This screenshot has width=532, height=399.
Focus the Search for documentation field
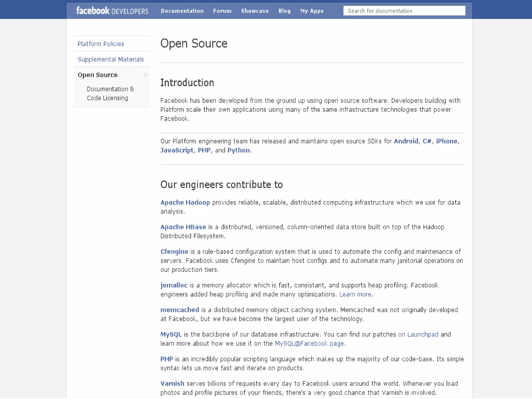point(404,11)
